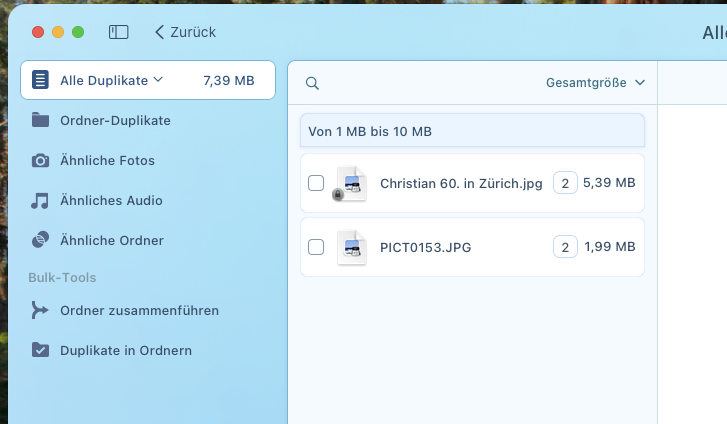Select Ähnliche Fotos in sidebar
The width and height of the screenshot is (727, 424).
point(107,161)
